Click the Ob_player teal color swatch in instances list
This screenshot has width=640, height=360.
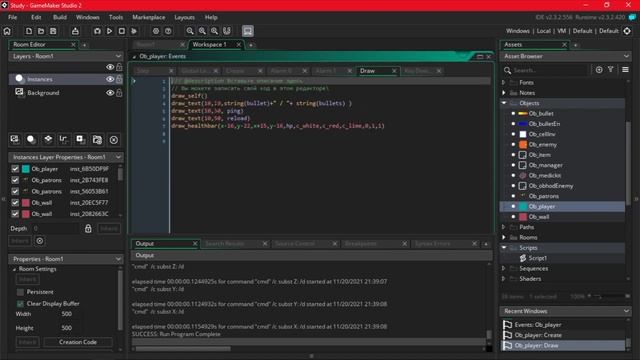pyautogui.click(x=26, y=169)
